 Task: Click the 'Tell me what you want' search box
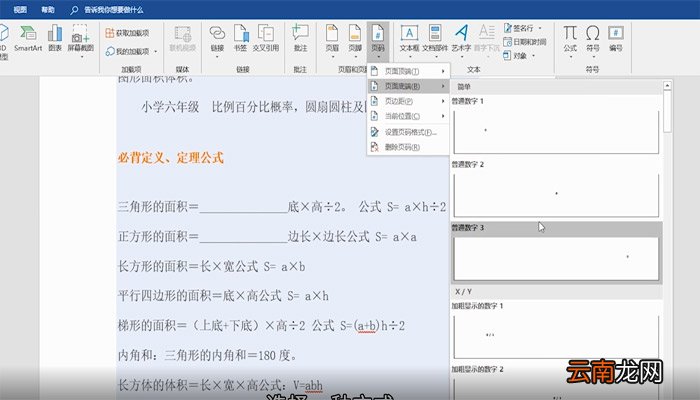pyautogui.click(x=108, y=9)
